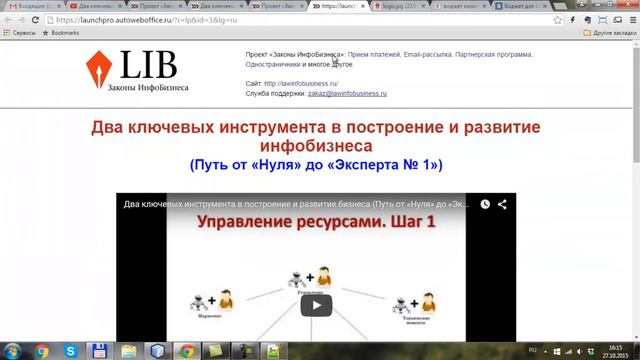Click the page vertical scrollbar thumb
640x360 pixels.
coord(636,104)
